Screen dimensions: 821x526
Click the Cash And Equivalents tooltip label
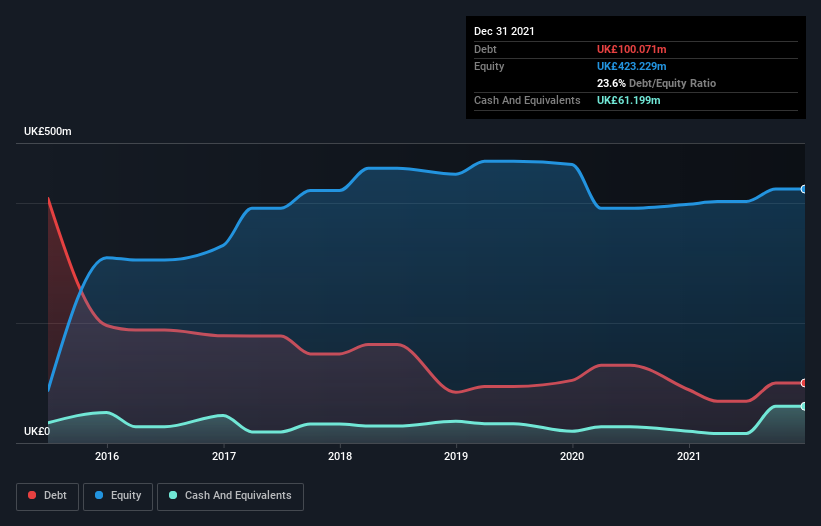tap(527, 100)
